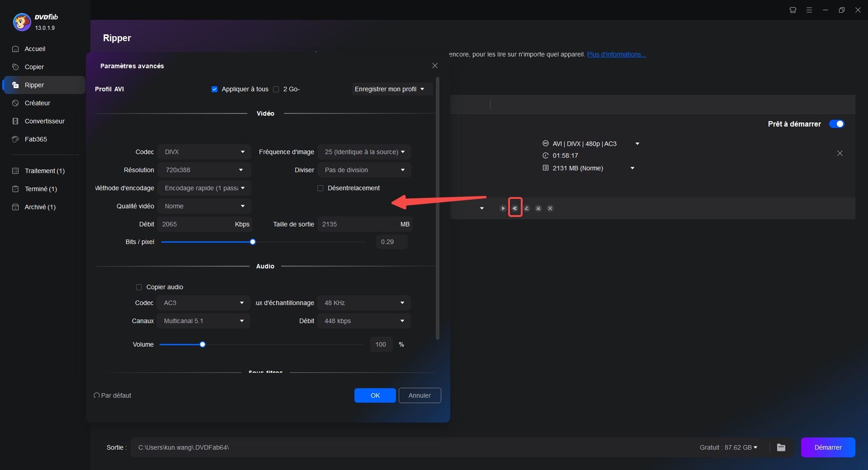Open the Copier module
The height and width of the screenshot is (470, 868).
(34, 67)
